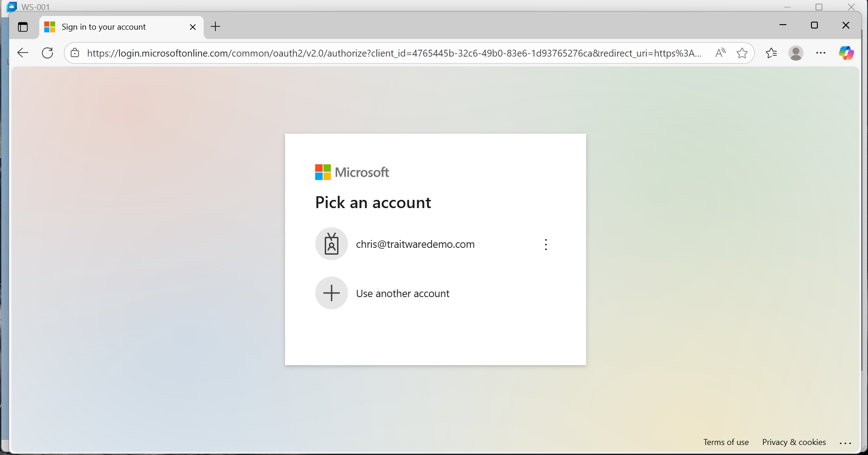This screenshot has width=868, height=455.
Task: Open browser Settings and more menu
Action: [821, 53]
